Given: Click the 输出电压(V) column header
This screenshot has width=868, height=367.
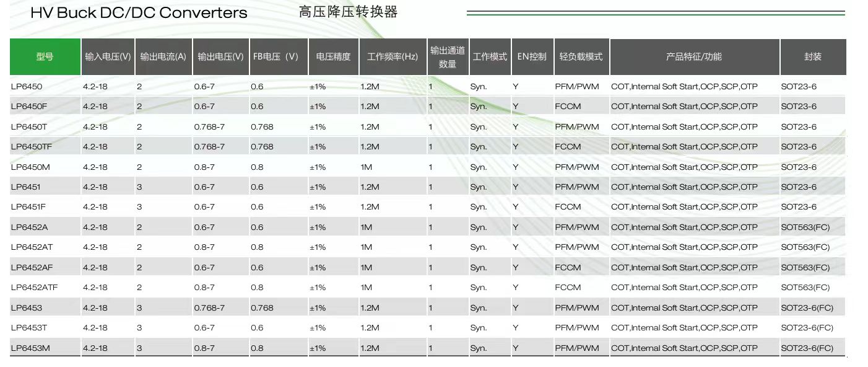Looking at the screenshot, I should [220, 56].
